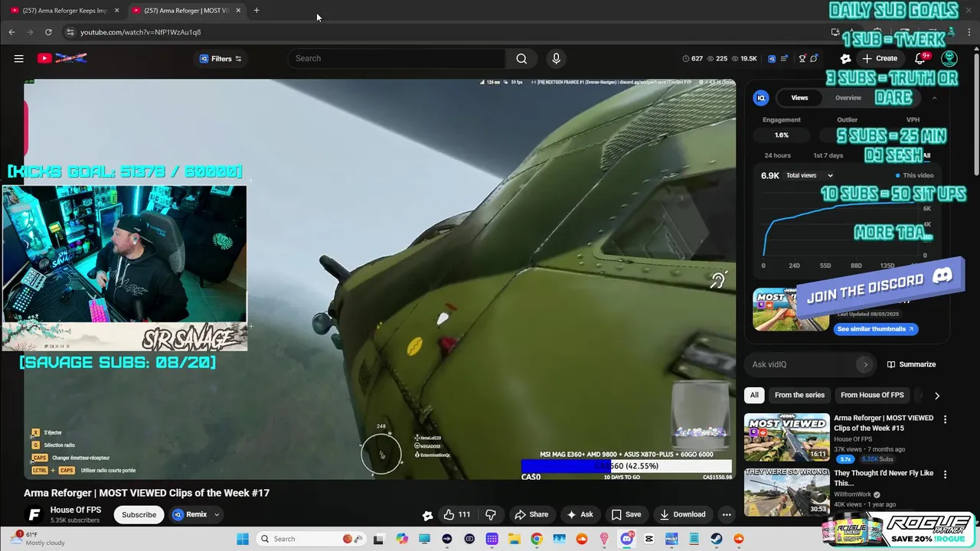Open options for the Clips of the Week #15 video
Screen dimensions: 980x551
945,419
